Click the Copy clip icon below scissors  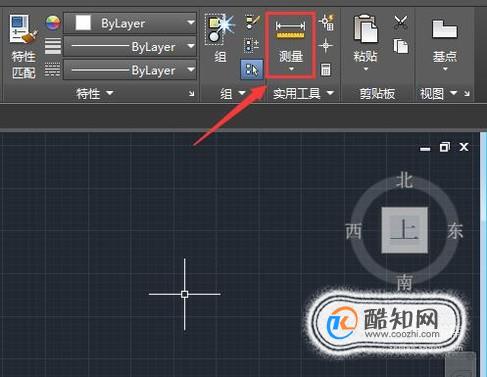(x=400, y=46)
